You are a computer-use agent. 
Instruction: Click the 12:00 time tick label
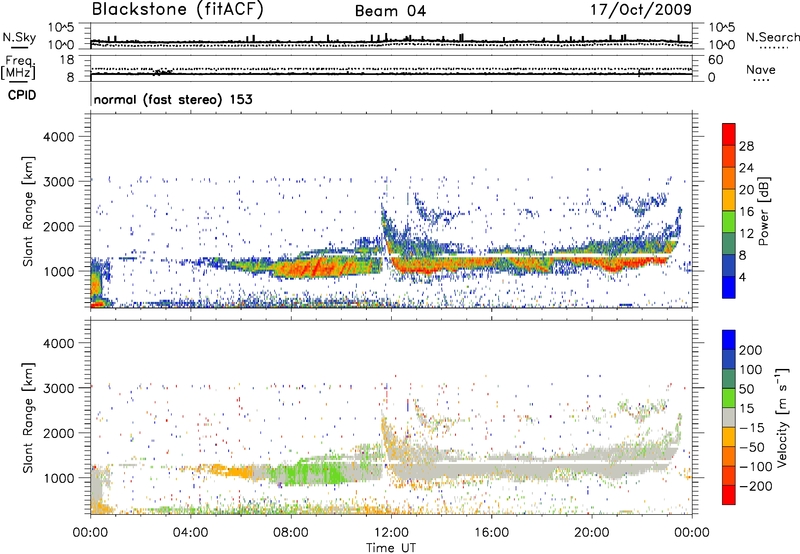[391, 533]
